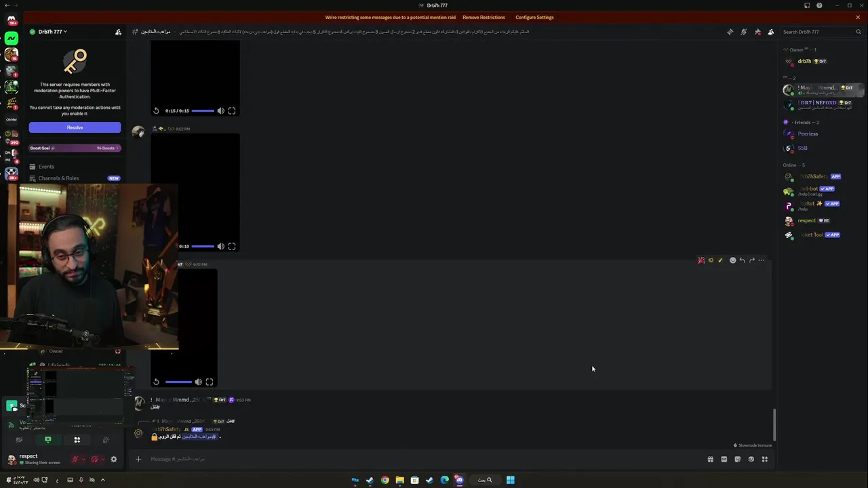Click the Windows Start button
The width and height of the screenshot is (868, 488).
[x=510, y=480]
